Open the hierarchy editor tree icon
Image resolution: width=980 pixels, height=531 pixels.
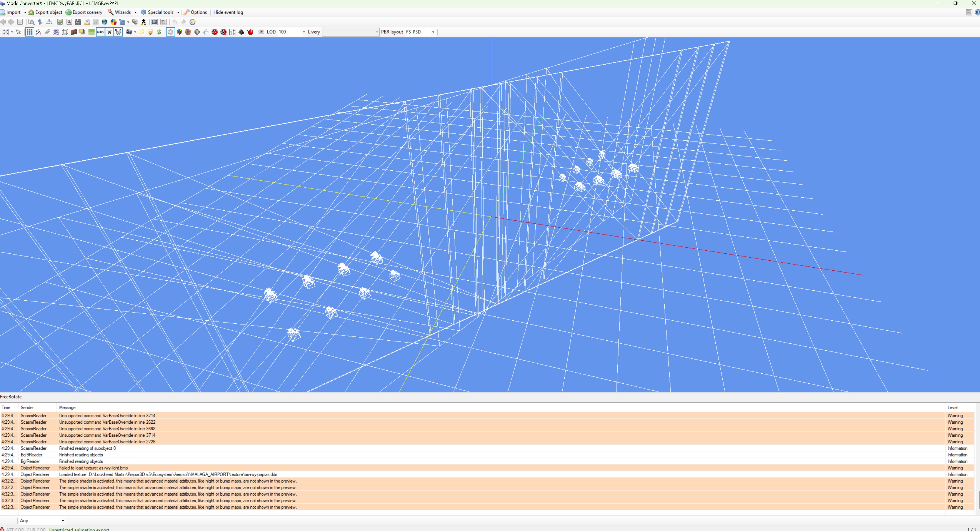coord(49,22)
